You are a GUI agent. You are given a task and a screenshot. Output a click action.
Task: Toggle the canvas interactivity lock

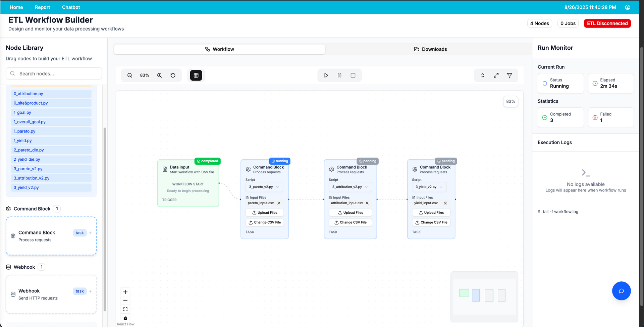pyautogui.click(x=125, y=318)
